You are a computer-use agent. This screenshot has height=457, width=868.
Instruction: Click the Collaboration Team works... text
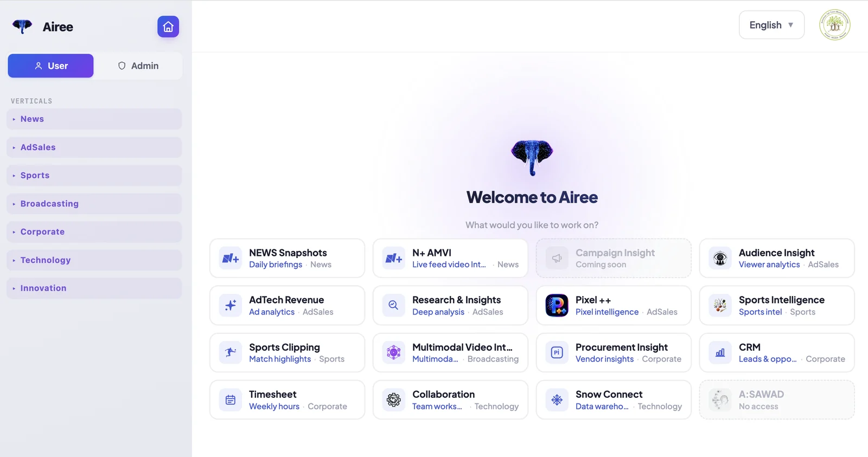(437, 406)
